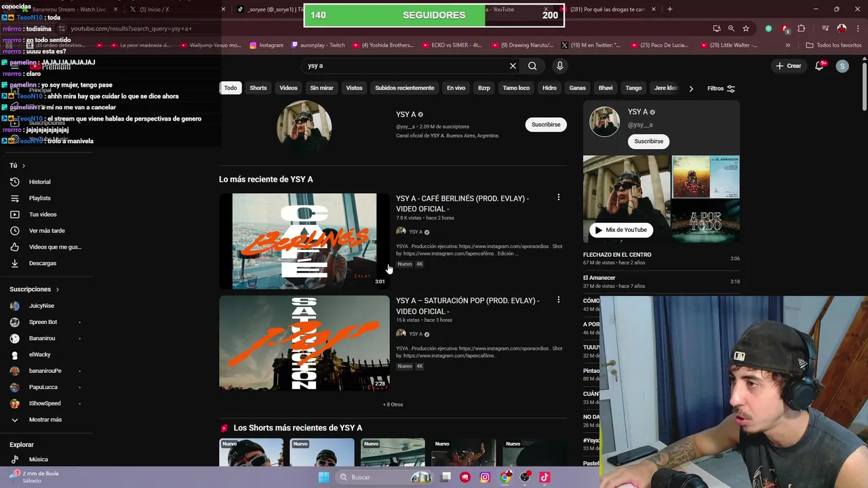The height and width of the screenshot is (488, 868).
Task: Go to bananirouPe subscription channel
Action: click(x=45, y=371)
